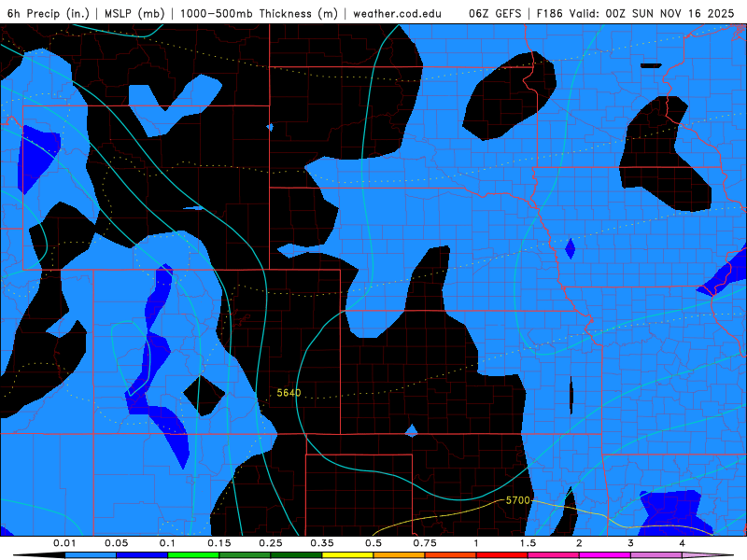Click the 0.75 legend value label
This screenshot has height=560, width=747.
pos(425,543)
